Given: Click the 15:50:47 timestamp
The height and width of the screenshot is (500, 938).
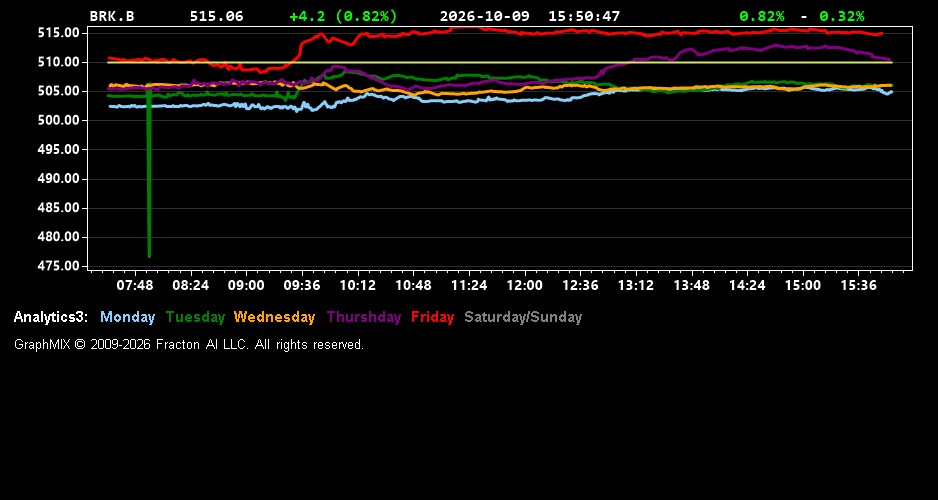Looking at the screenshot, I should (584, 16).
